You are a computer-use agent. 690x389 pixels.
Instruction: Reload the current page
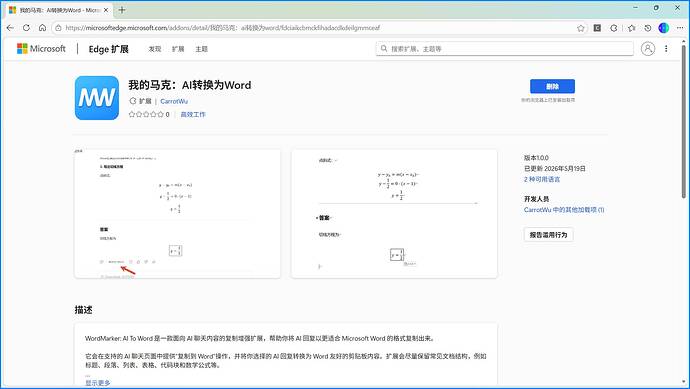pos(26,28)
